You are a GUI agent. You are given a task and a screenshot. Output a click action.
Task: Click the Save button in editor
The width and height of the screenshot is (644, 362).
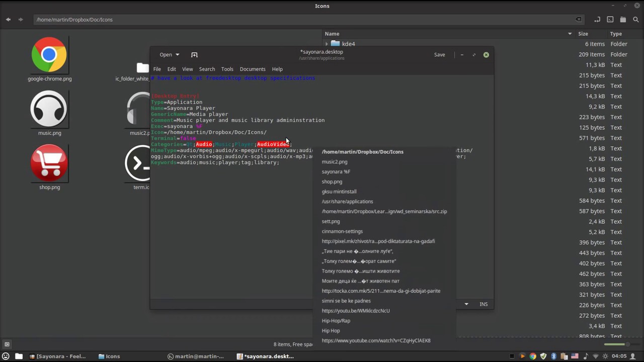439,55
